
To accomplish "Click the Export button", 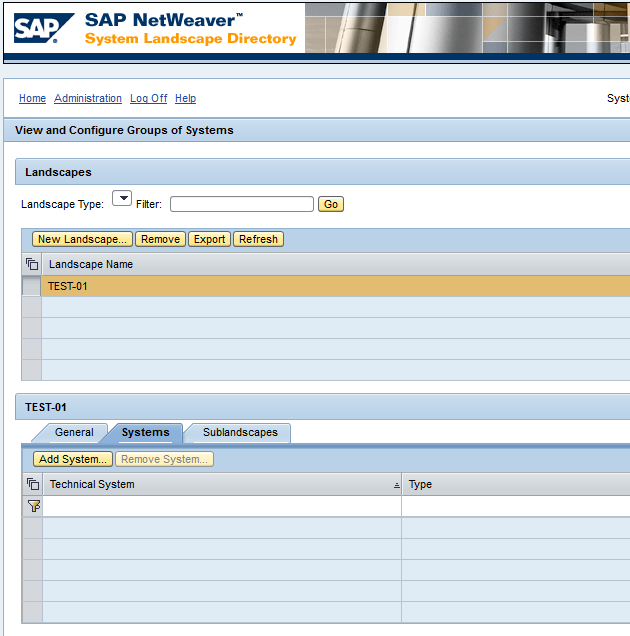I will [209, 239].
